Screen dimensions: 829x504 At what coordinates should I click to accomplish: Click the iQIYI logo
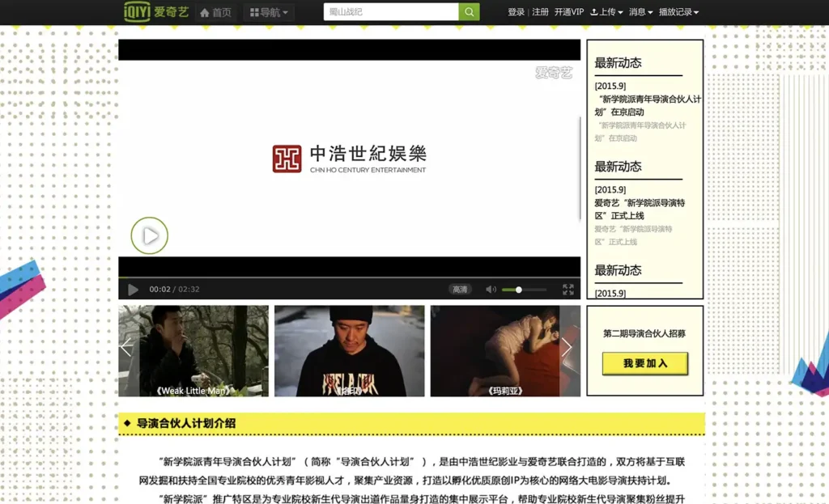(155, 11)
